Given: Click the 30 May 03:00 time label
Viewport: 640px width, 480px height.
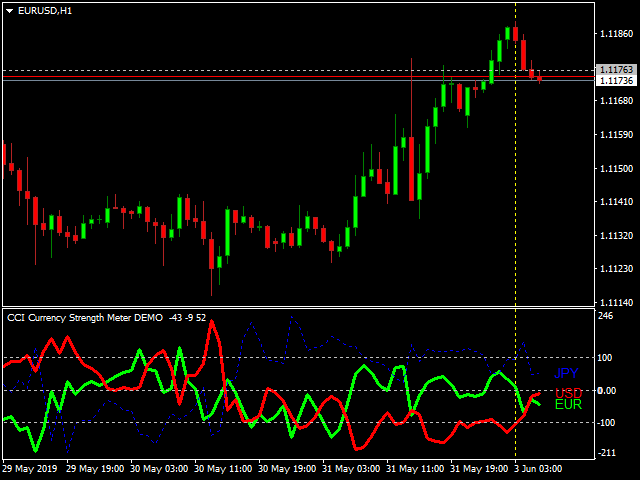Looking at the screenshot, I should pyautogui.click(x=159, y=469).
